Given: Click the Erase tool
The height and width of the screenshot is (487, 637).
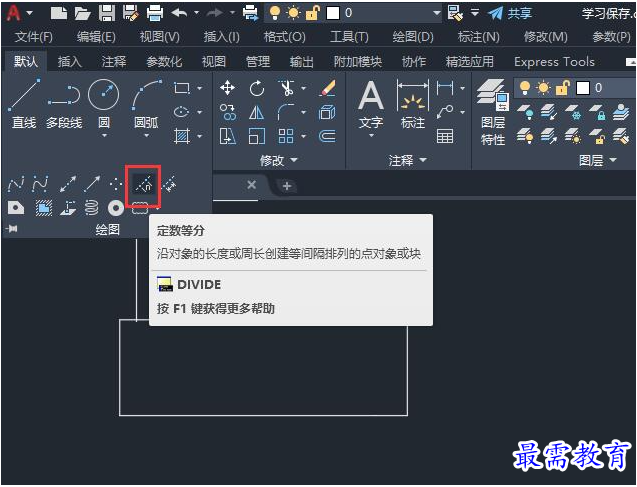Looking at the screenshot, I should point(327,88).
